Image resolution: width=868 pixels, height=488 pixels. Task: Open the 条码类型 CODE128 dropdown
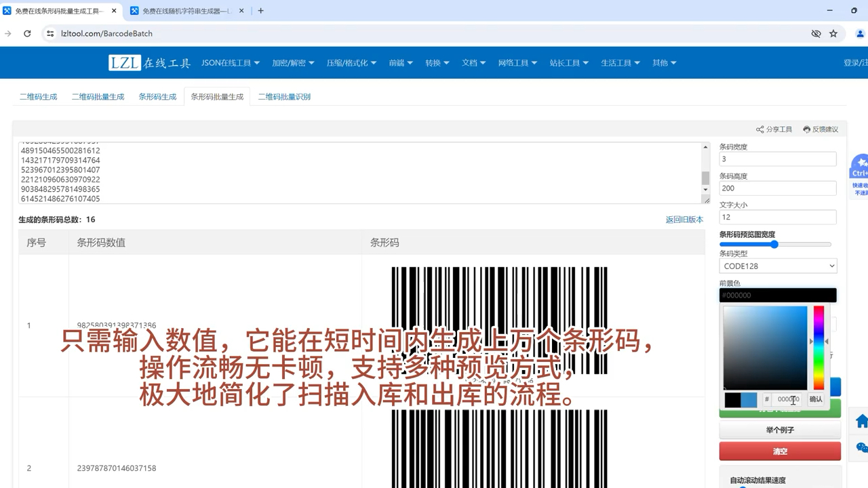coord(778,266)
